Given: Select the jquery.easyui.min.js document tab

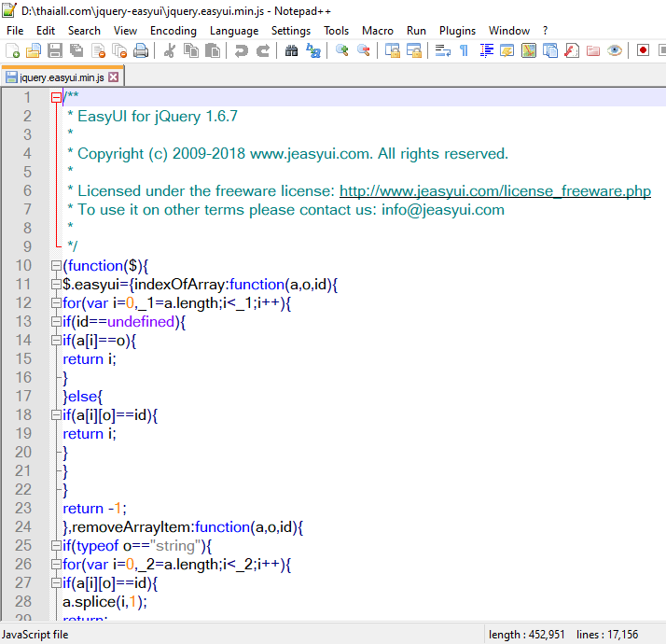Looking at the screenshot, I should click(61, 77).
